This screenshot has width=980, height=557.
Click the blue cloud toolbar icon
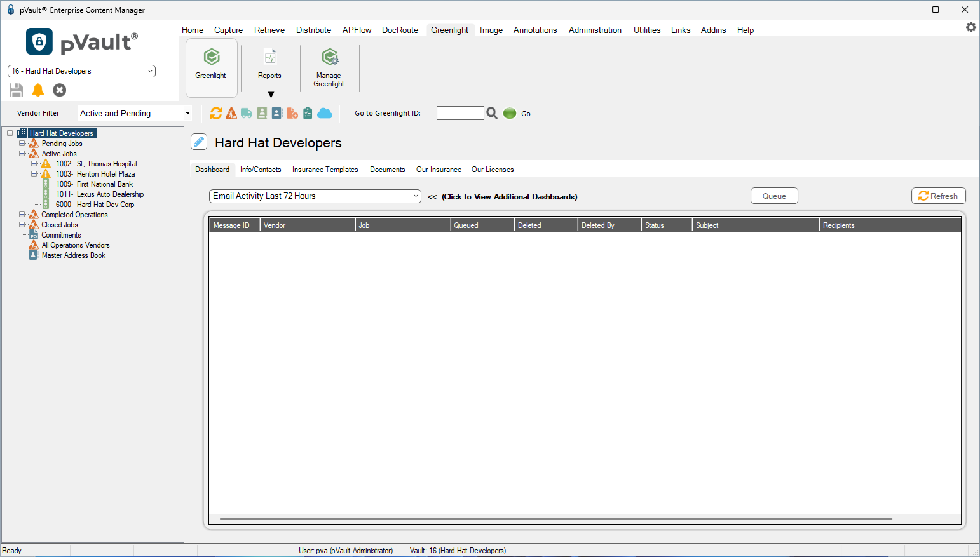tap(325, 113)
